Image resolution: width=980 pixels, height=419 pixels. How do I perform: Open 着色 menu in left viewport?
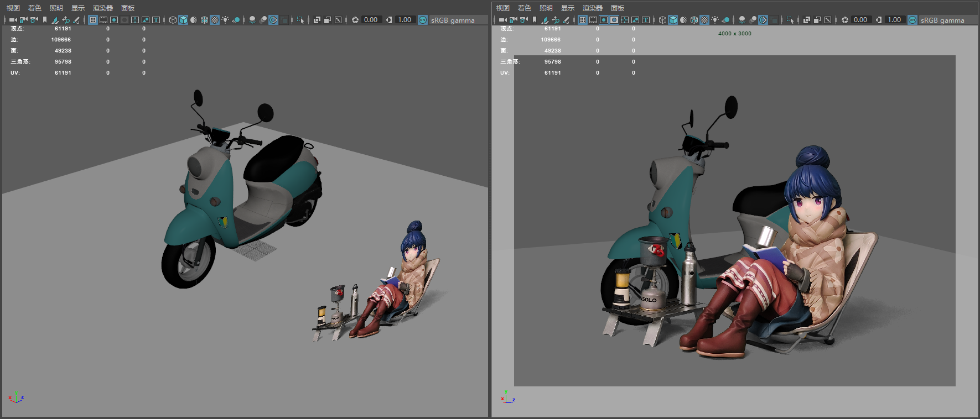coord(35,8)
